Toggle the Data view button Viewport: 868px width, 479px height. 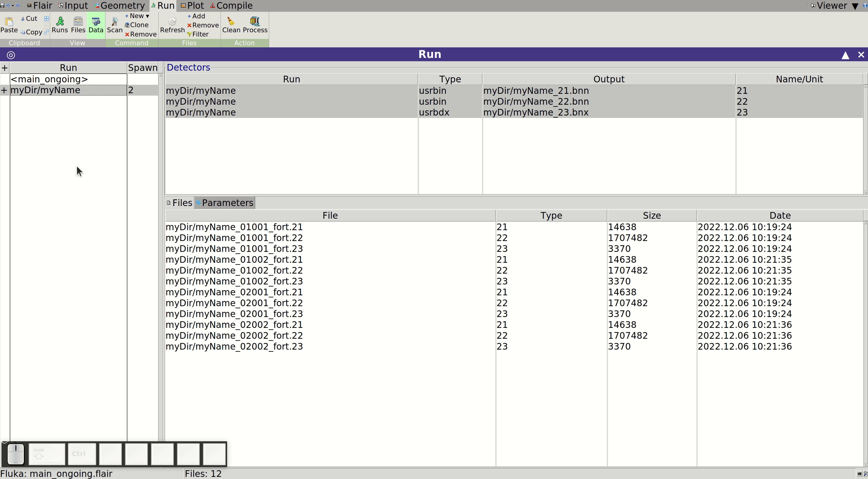click(96, 25)
